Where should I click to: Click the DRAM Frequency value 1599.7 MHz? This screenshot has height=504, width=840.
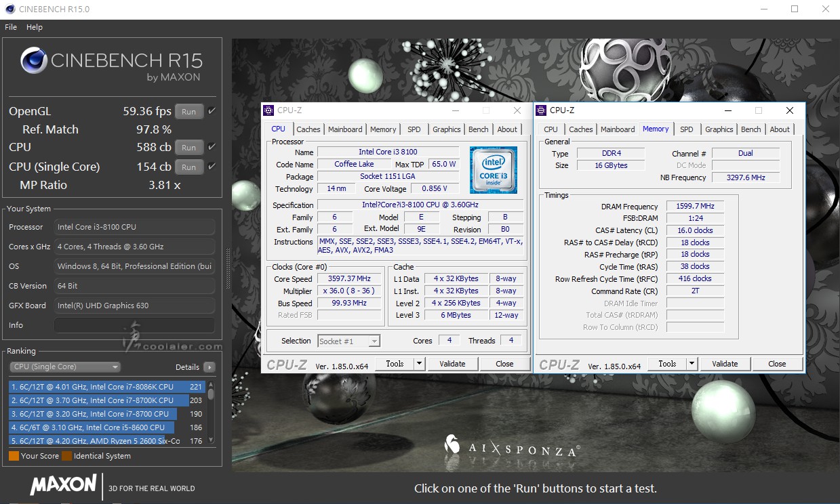tap(695, 207)
